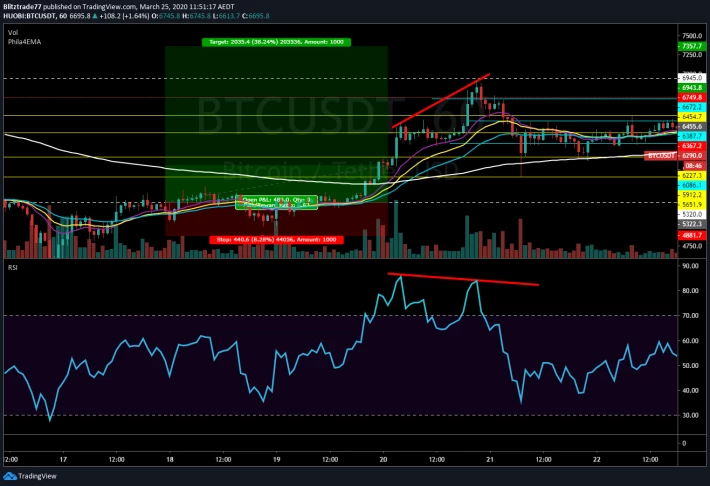
Task: Click the 7250.0 price axis tick
Action: tap(692, 55)
